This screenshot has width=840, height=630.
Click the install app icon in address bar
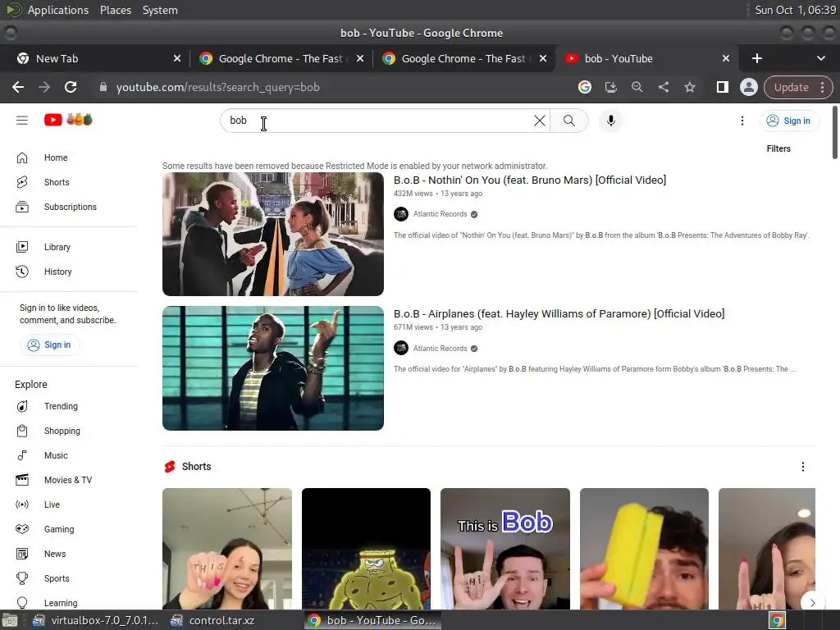click(x=610, y=87)
